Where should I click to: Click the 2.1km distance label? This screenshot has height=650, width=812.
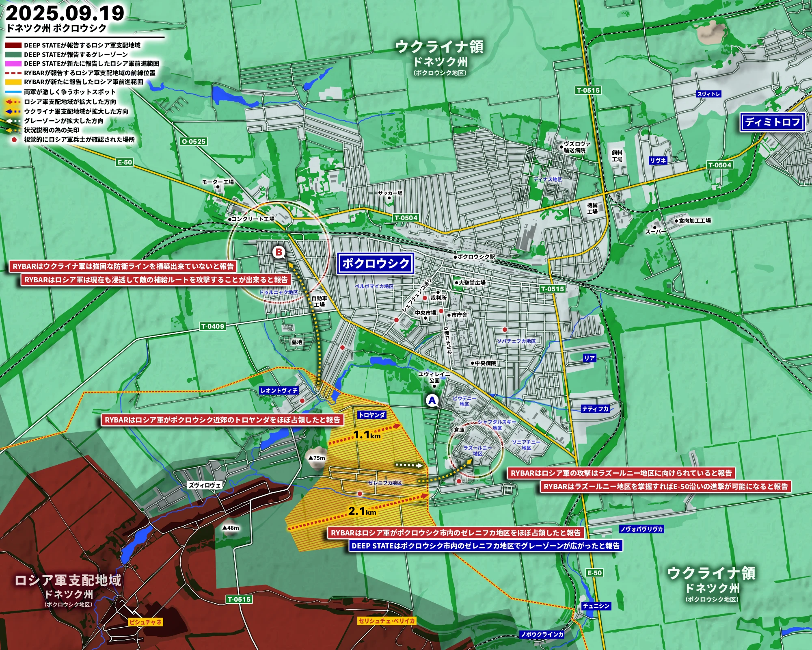[x=362, y=511]
